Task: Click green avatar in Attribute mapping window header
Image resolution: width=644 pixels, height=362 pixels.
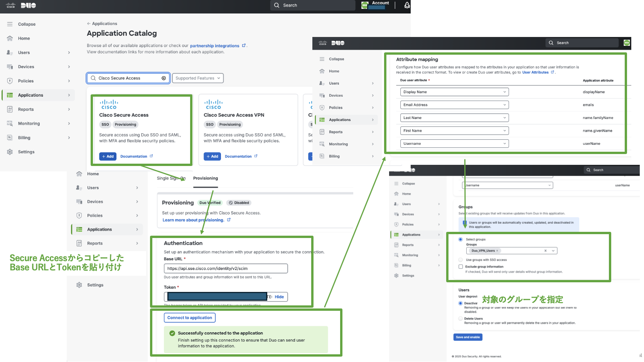Action: pos(627,43)
